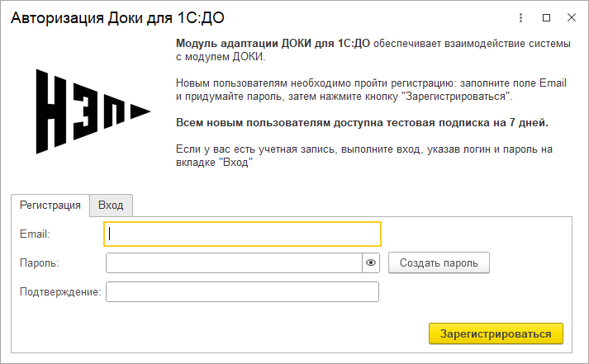
Task: Click the window title Авторизация Доки для 1С:ДО
Action: tap(116, 17)
